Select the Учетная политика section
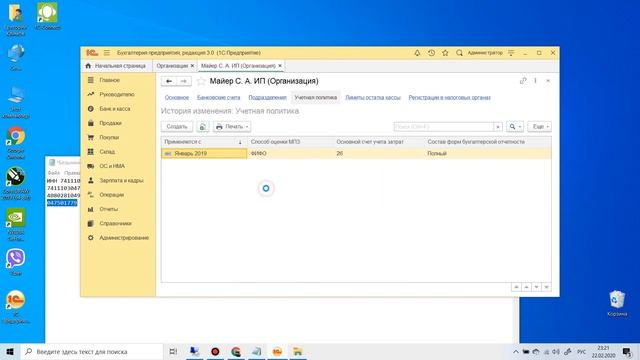This screenshot has width=640, height=360. tap(316, 98)
